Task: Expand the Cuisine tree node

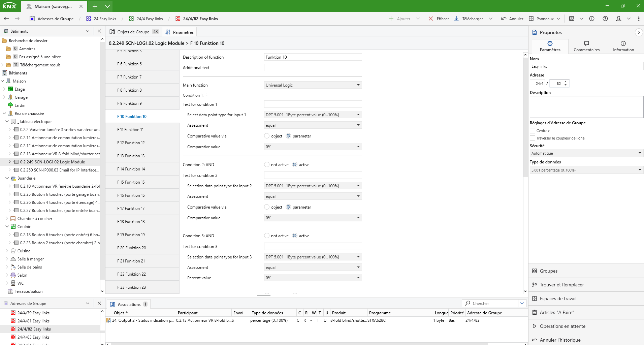Action: coord(7,251)
